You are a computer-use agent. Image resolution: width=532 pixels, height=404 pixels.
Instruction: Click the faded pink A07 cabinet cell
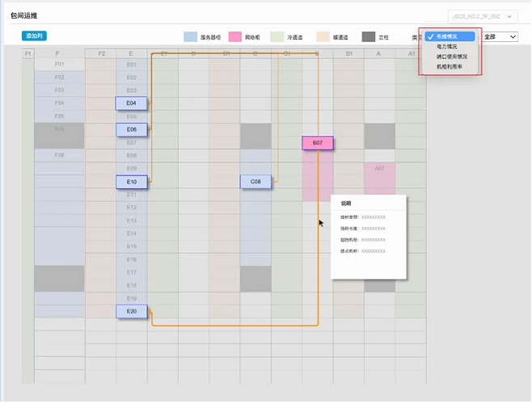[x=379, y=169]
